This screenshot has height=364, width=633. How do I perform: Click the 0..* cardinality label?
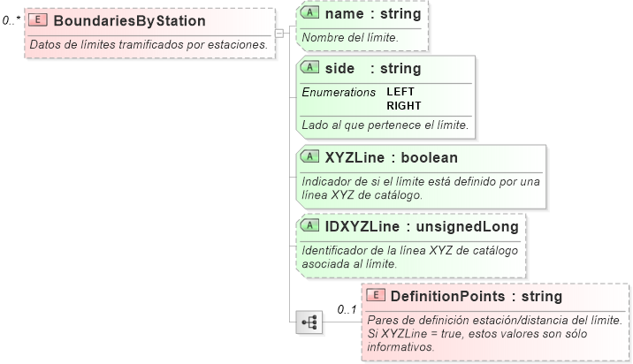click(x=11, y=20)
